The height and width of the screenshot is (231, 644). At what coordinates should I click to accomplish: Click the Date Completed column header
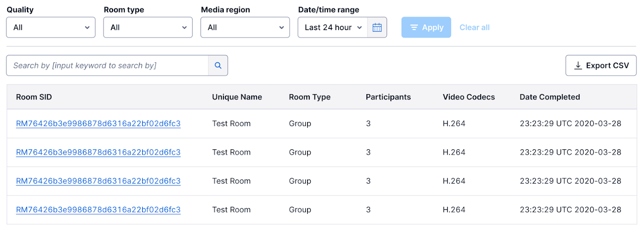coord(550,97)
